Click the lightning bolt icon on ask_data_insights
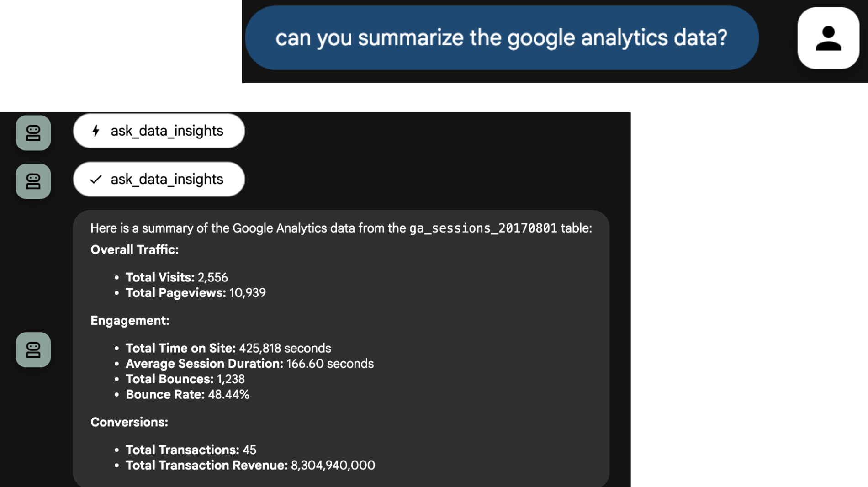 (96, 131)
